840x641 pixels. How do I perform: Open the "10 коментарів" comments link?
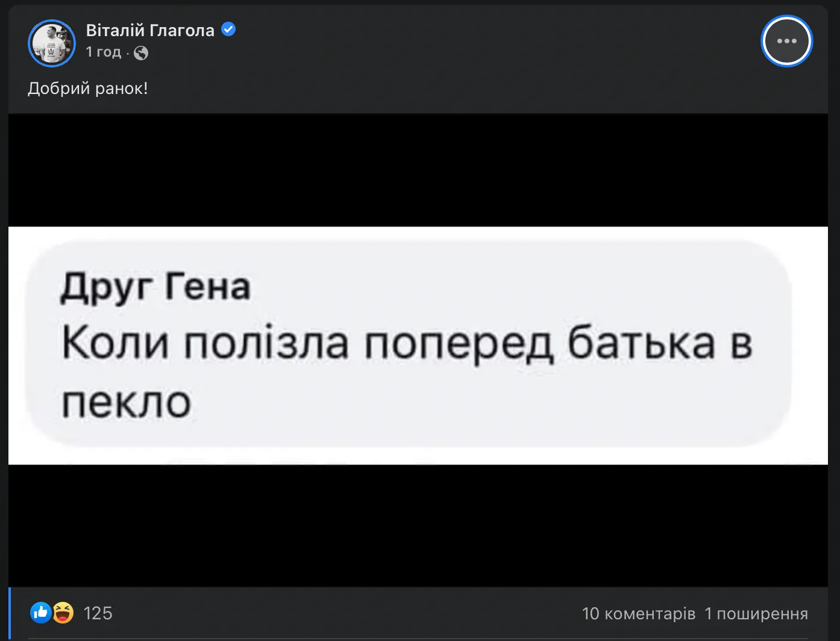pos(638,613)
